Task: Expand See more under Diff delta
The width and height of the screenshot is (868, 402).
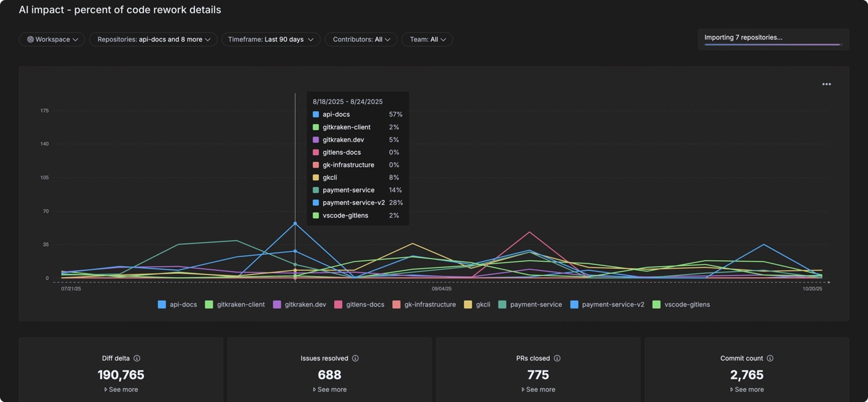Action: (121, 389)
